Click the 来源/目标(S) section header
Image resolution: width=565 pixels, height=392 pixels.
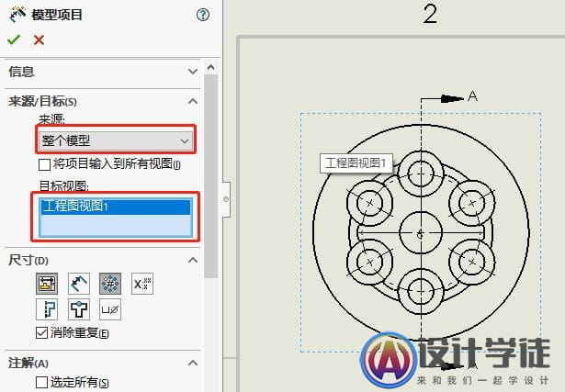[x=42, y=102]
